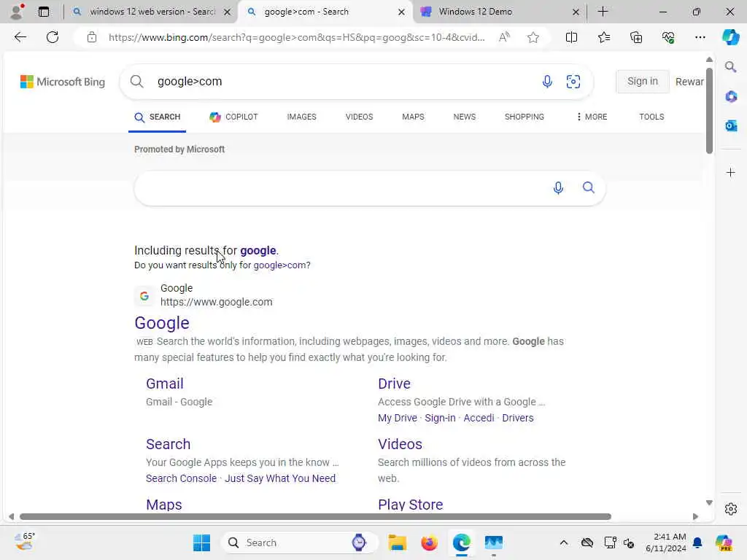Select the VIDEOS search tab
Viewport: 747px width, 560px height.
(x=359, y=117)
